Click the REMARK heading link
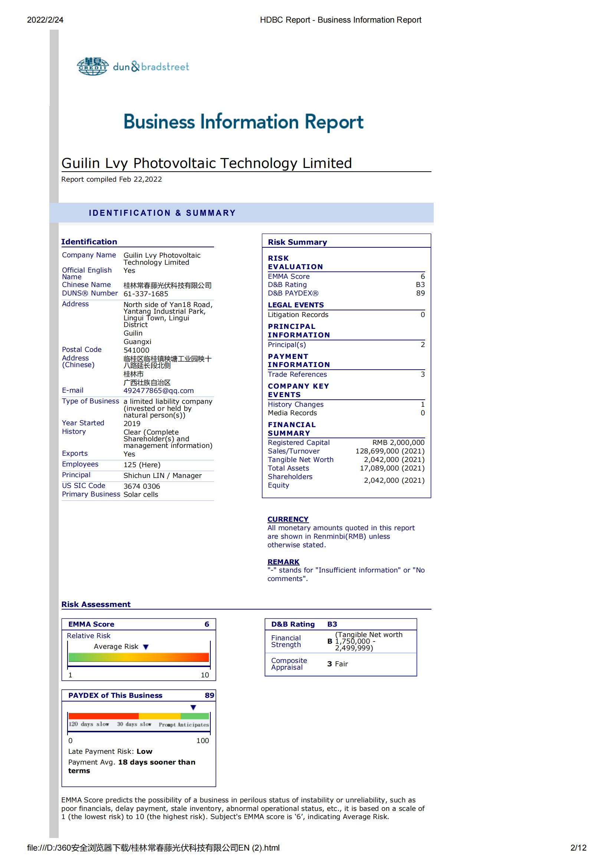Image resolution: width=614 pixels, height=868 pixels. (x=283, y=562)
